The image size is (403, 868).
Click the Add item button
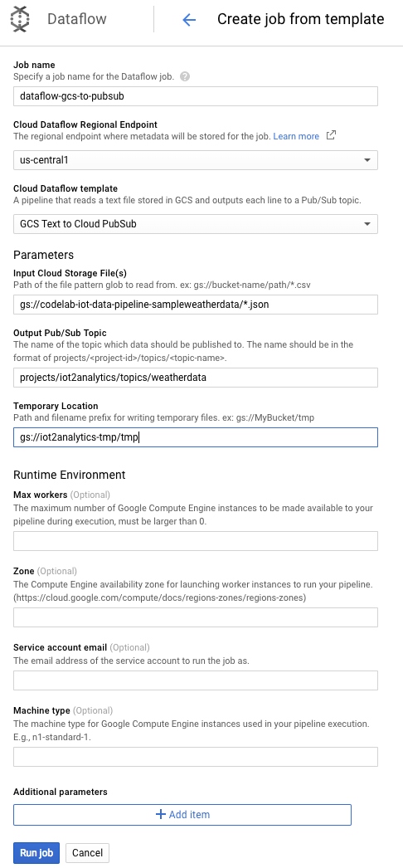pyautogui.click(x=182, y=815)
